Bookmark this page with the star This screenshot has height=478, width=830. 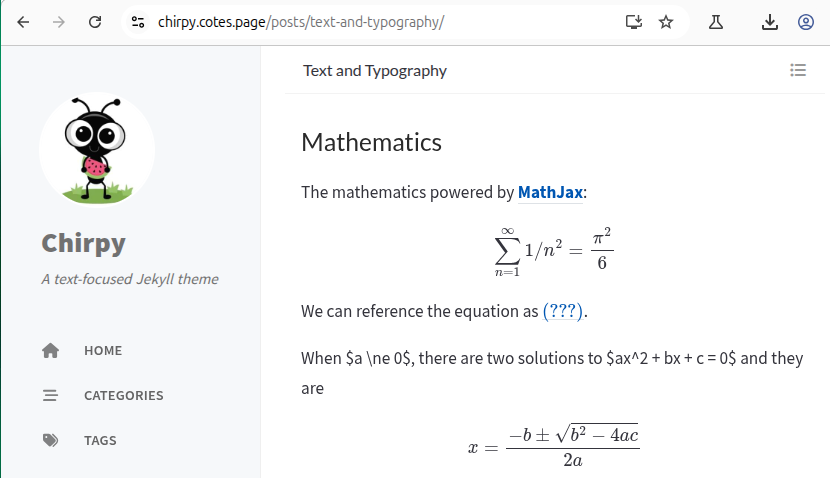(666, 22)
